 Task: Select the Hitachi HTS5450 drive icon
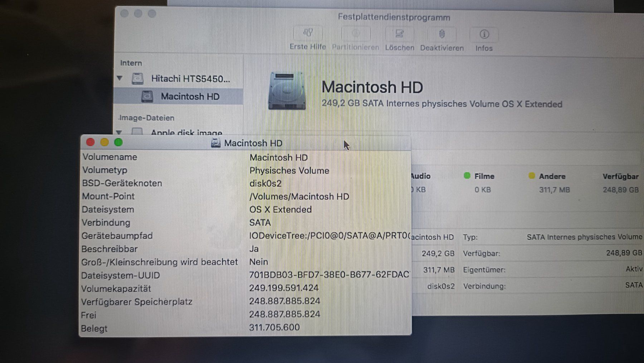click(138, 78)
